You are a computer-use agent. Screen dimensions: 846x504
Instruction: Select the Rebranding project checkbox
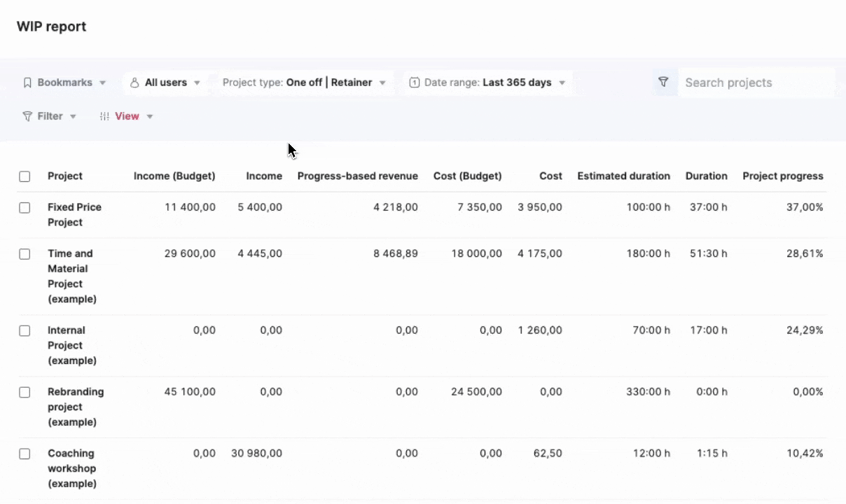pos(25,393)
